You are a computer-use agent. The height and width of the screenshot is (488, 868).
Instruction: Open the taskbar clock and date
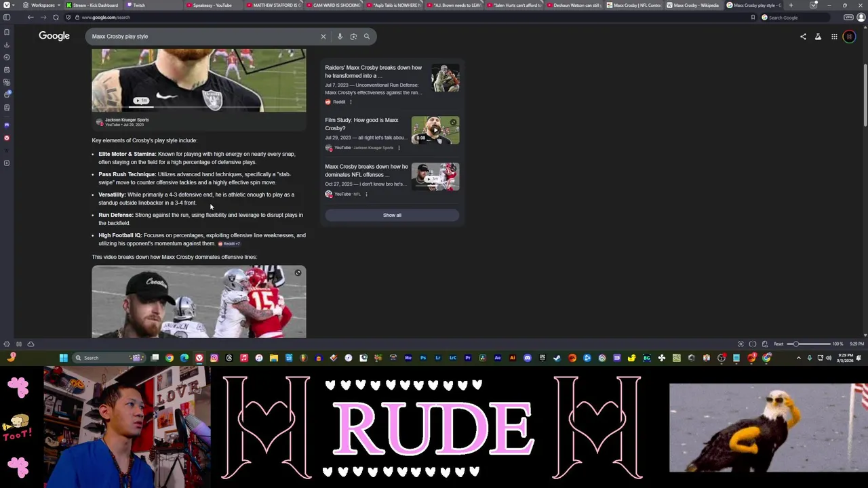pyautogui.click(x=846, y=358)
